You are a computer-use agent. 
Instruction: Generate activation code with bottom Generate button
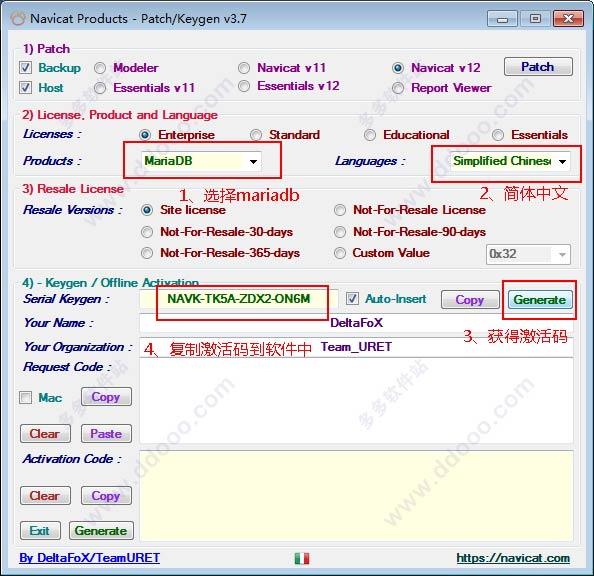(x=101, y=531)
